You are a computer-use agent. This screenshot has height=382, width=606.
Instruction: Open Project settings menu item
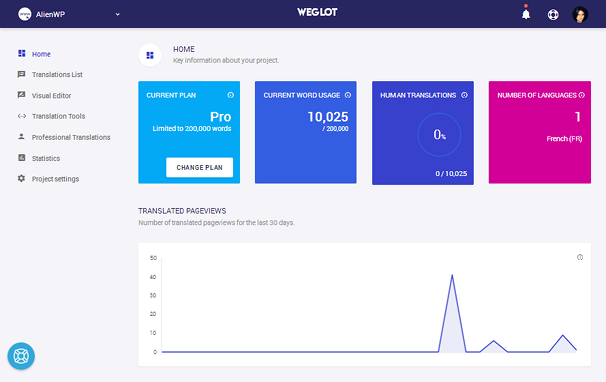pos(55,179)
